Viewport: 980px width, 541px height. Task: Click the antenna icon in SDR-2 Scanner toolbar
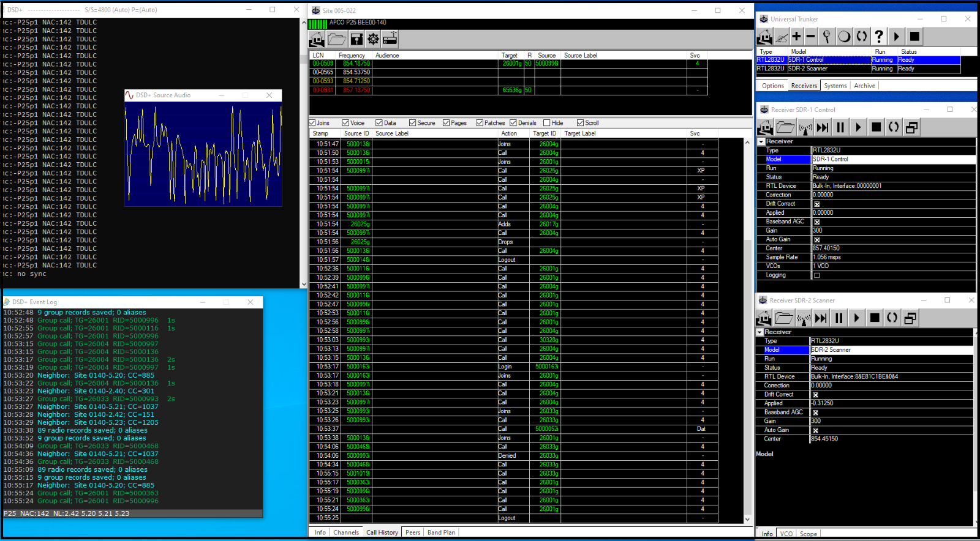click(804, 318)
